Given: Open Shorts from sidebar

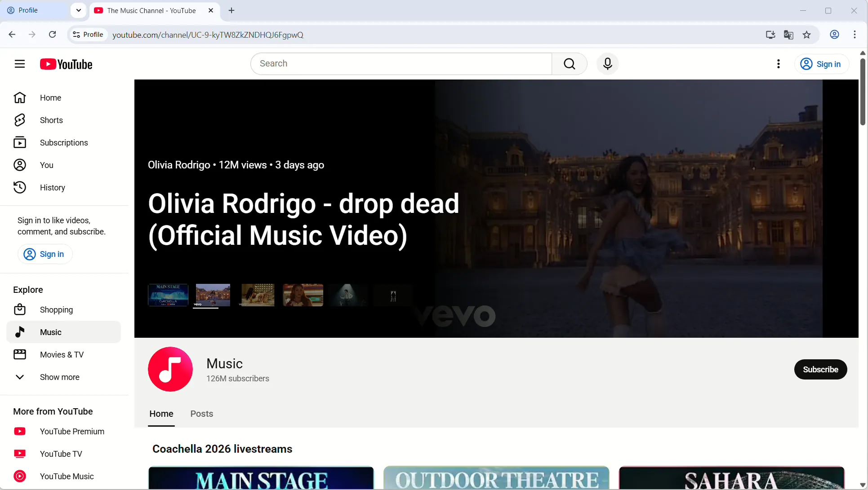Looking at the screenshot, I should click(x=64, y=120).
